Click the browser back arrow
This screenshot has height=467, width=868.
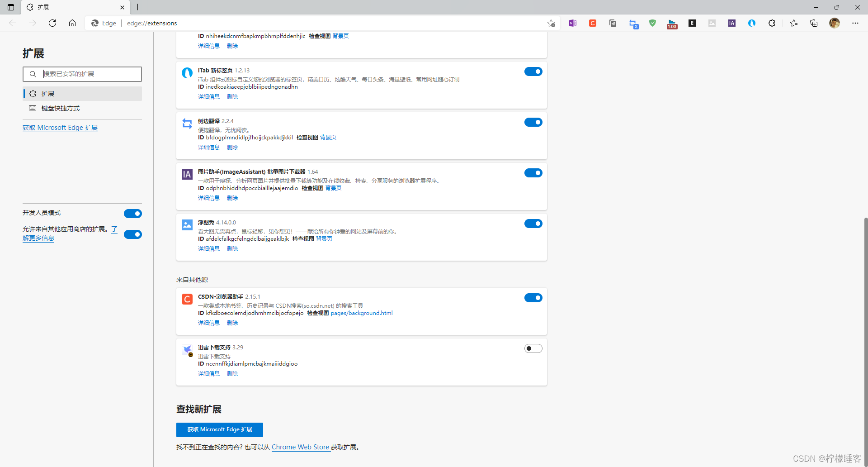pos(13,23)
